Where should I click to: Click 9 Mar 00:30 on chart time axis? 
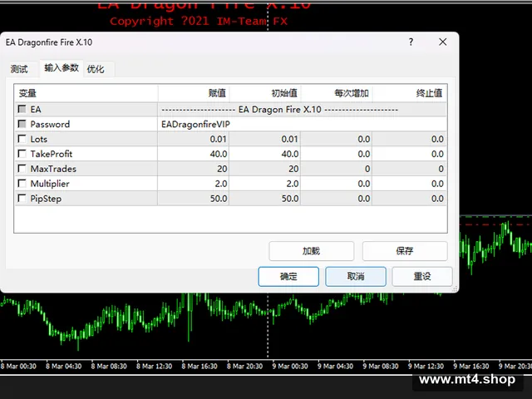click(x=290, y=367)
